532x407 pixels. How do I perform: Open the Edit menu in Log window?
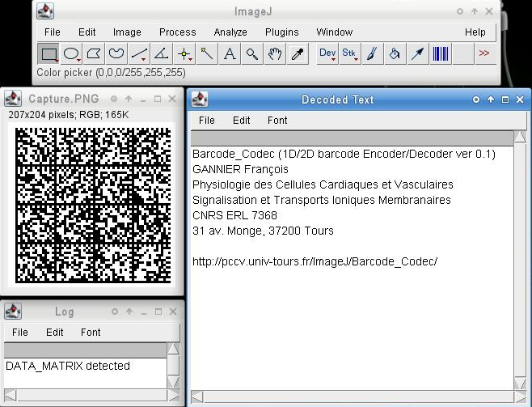pyautogui.click(x=55, y=332)
